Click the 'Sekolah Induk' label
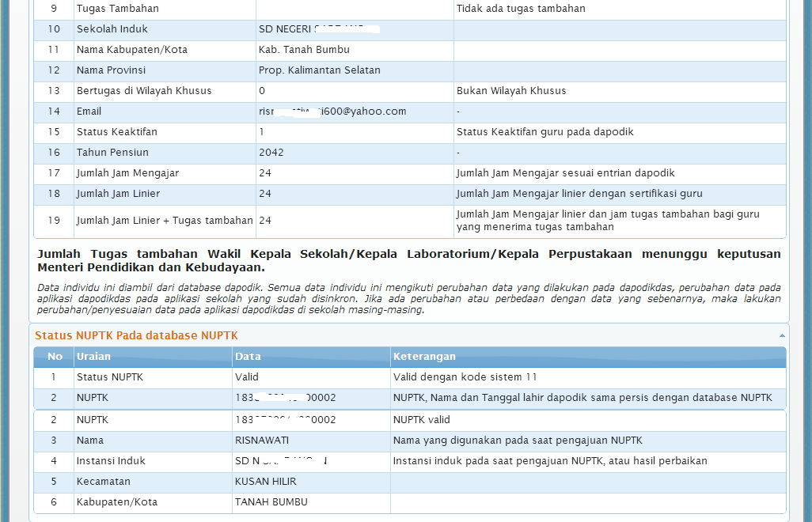Viewport: 812px width, 522px height. (x=112, y=29)
